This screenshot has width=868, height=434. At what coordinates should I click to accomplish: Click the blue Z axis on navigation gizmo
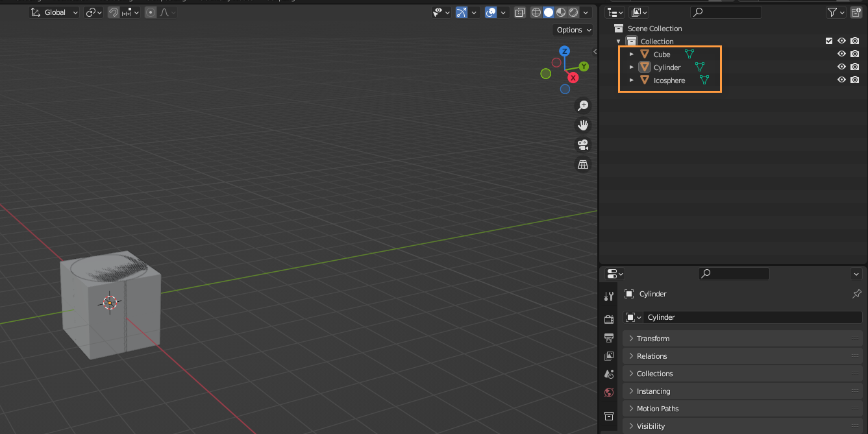pyautogui.click(x=565, y=51)
